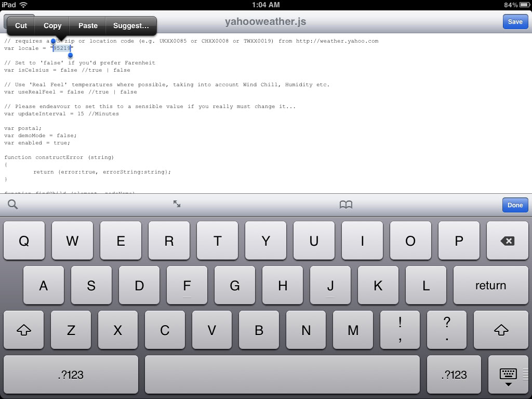Tap the C key
This screenshot has height=399, width=532.
[165, 330]
